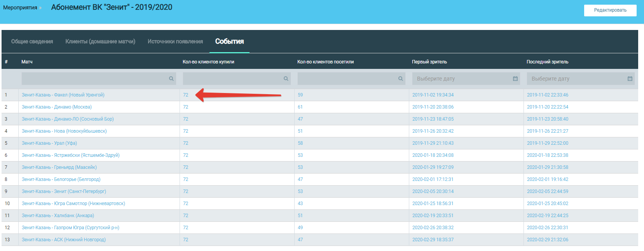Open the Клиенты (домашние матчи) tab
The width and height of the screenshot is (644, 251).
click(100, 42)
